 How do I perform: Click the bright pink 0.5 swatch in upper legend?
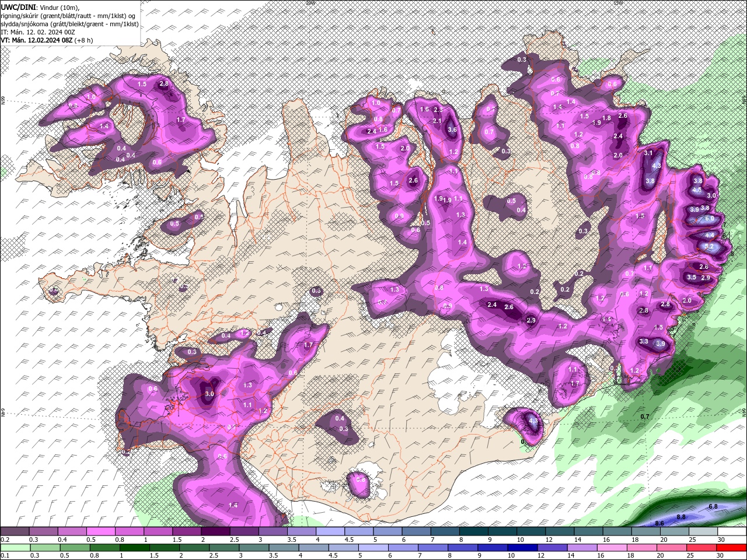coord(100,531)
